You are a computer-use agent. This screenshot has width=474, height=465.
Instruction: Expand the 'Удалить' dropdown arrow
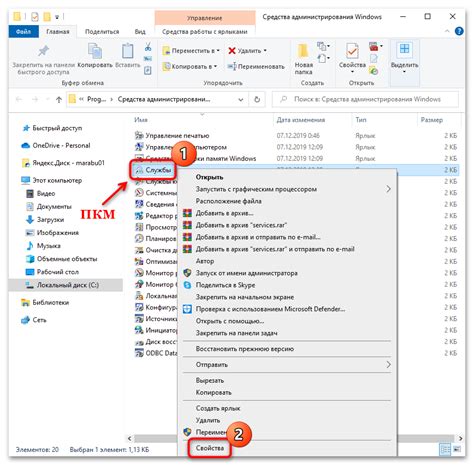pos(265,51)
